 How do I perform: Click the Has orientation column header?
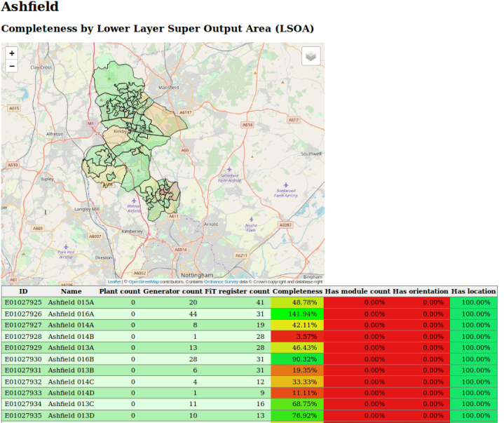421,291
